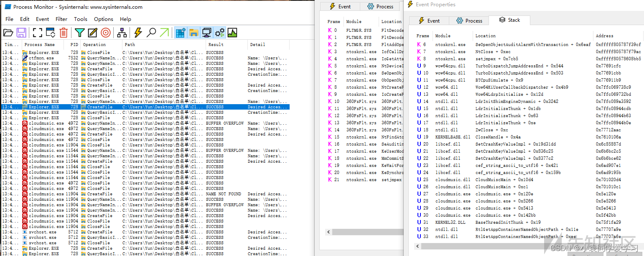644x256 pixels.
Task: Click the Open log file toolbar icon
Action: tap(8, 32)
